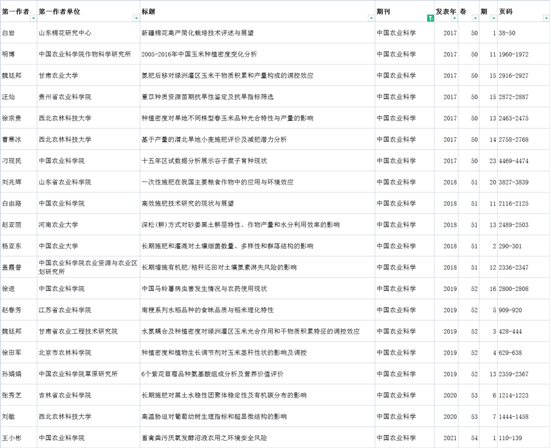
Task: Click page range cell 2116-2125
Action: click(x=523, y=203)
